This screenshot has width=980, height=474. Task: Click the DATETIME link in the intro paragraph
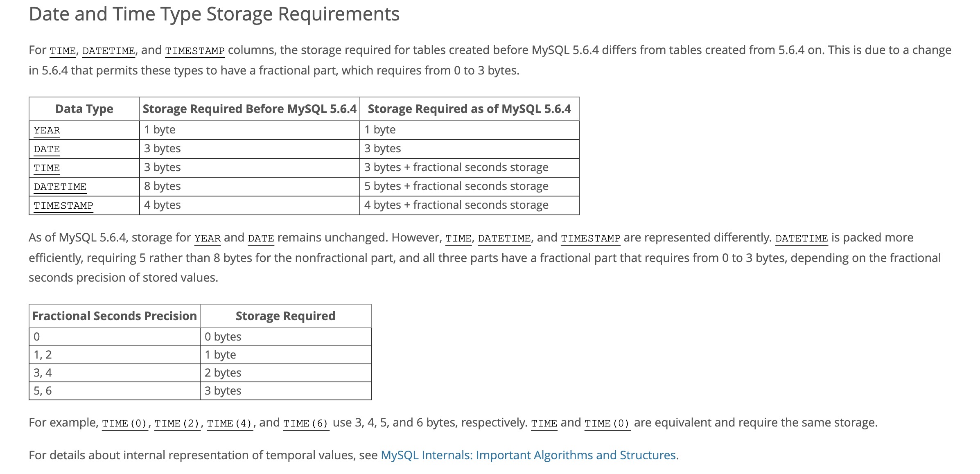108,51
